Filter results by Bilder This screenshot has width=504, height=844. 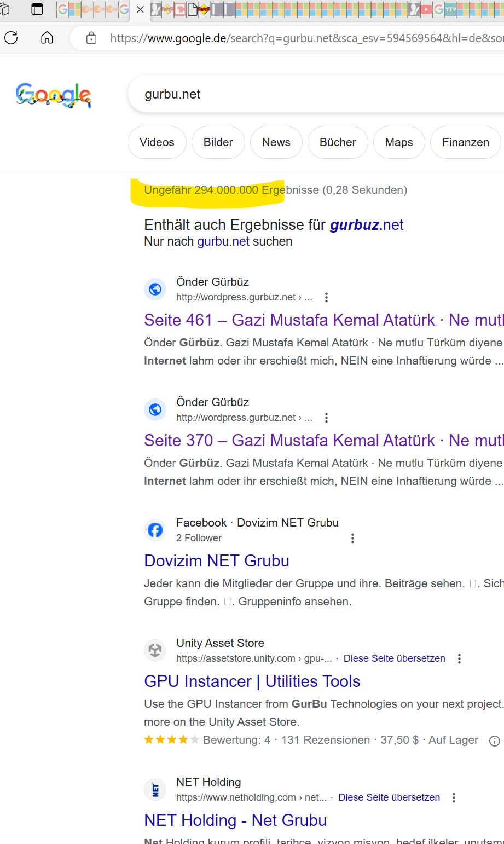pyautogui.click(x=218, y=142)
